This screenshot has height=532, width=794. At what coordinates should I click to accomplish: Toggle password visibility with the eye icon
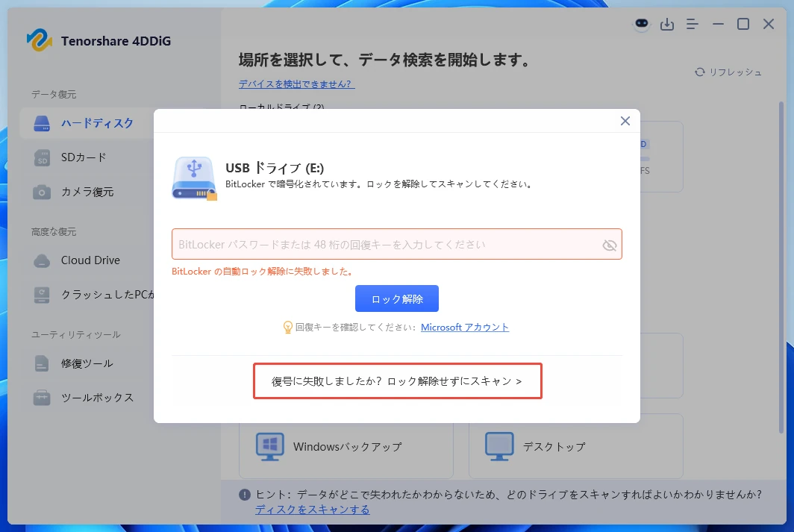(610, 245)
